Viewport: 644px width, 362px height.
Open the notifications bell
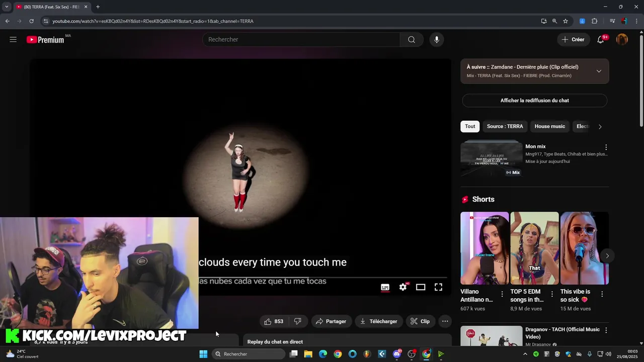[x=600, y=40]
